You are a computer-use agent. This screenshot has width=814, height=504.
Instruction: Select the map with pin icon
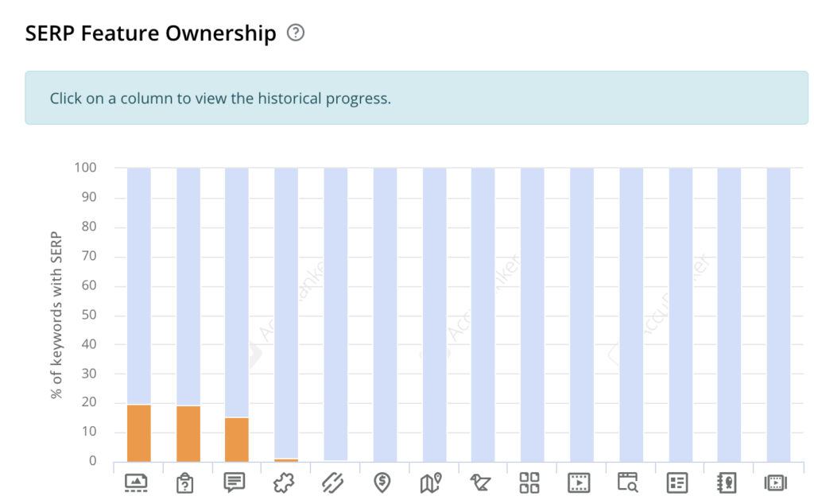431,483
